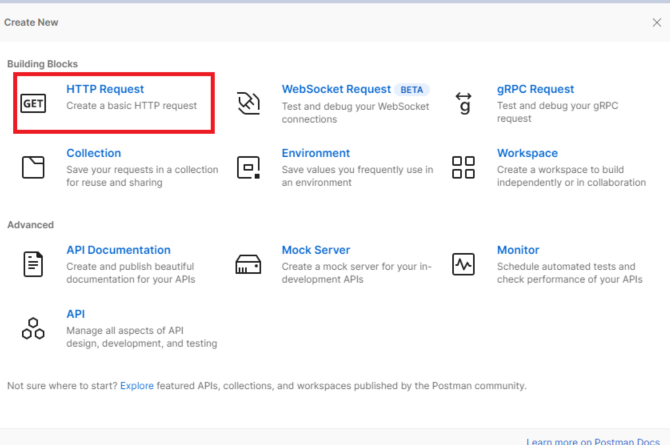This screenshot has height=445, width=670.
Task: Click the Advanced section heading
Action: pyautogui.click(x=30, y=225)
